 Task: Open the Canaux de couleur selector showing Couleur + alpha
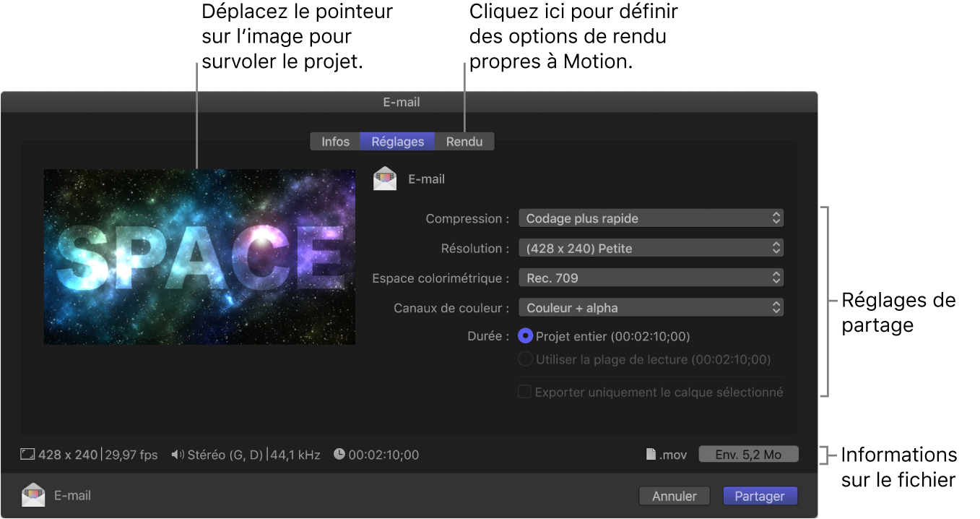coord(651,307)
